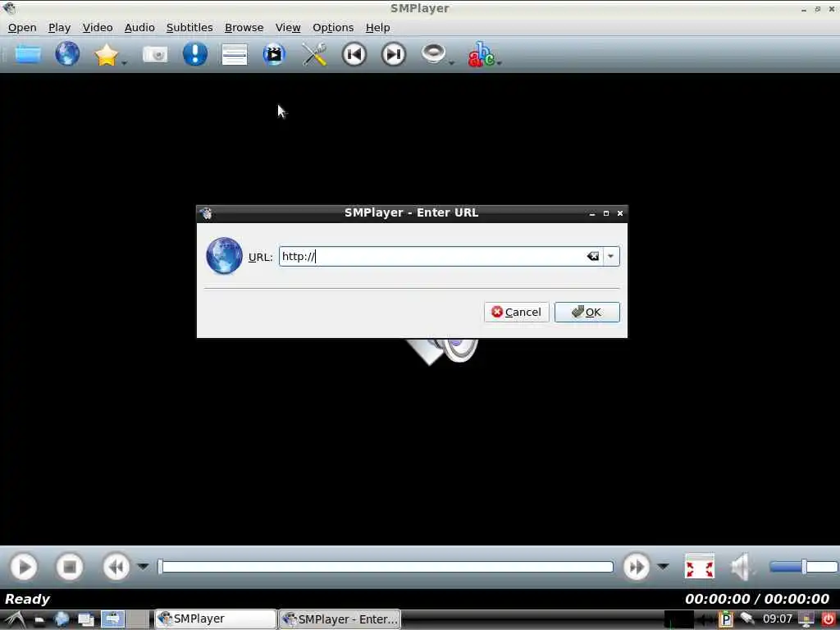This screenshot has width=840, height=630.
Task: Launch web browser globe in taskbar
Action: coord(62,619)
